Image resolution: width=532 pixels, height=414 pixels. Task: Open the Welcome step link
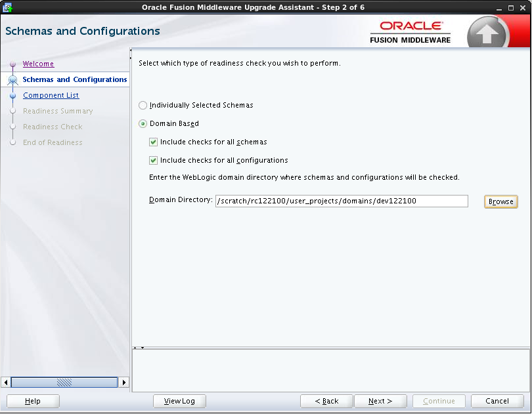(38, 64)
